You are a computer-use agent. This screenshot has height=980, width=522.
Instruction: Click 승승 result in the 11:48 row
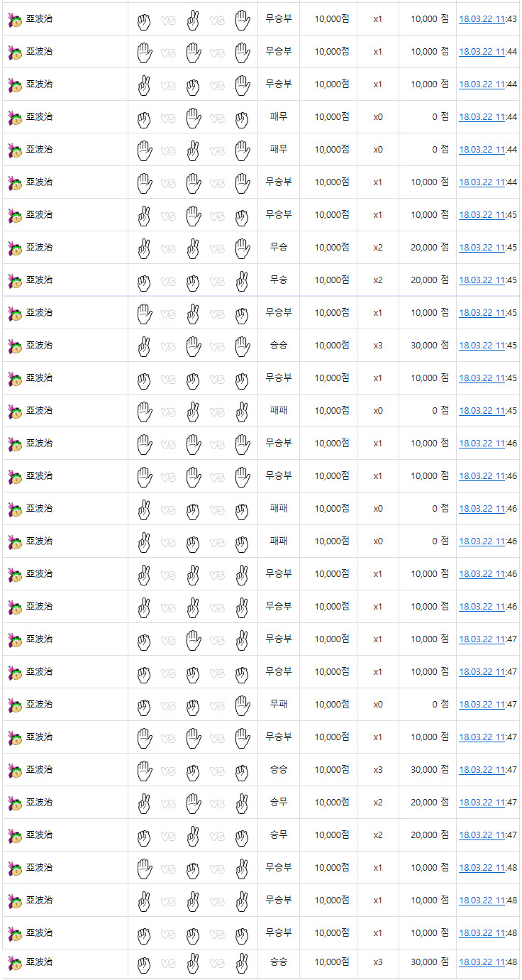click(x=279, y=962)
